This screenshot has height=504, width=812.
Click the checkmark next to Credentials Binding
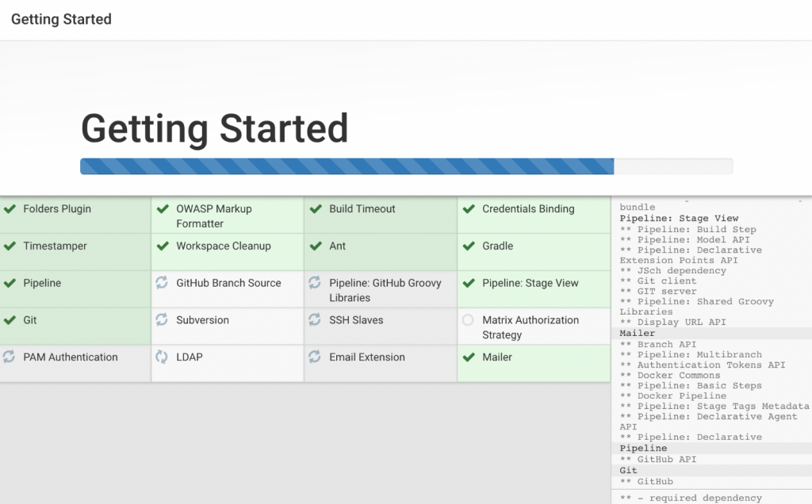(x=469, y=209)
